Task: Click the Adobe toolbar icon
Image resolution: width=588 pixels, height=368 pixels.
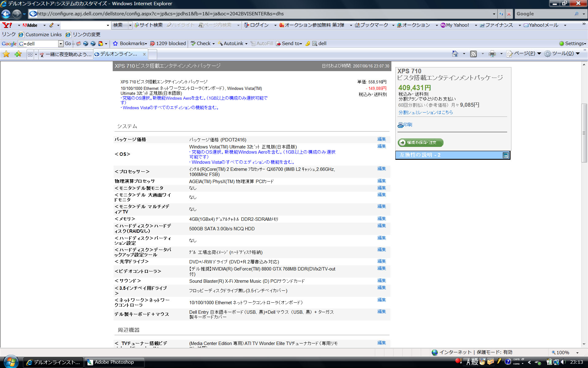Action: (30, 25)
